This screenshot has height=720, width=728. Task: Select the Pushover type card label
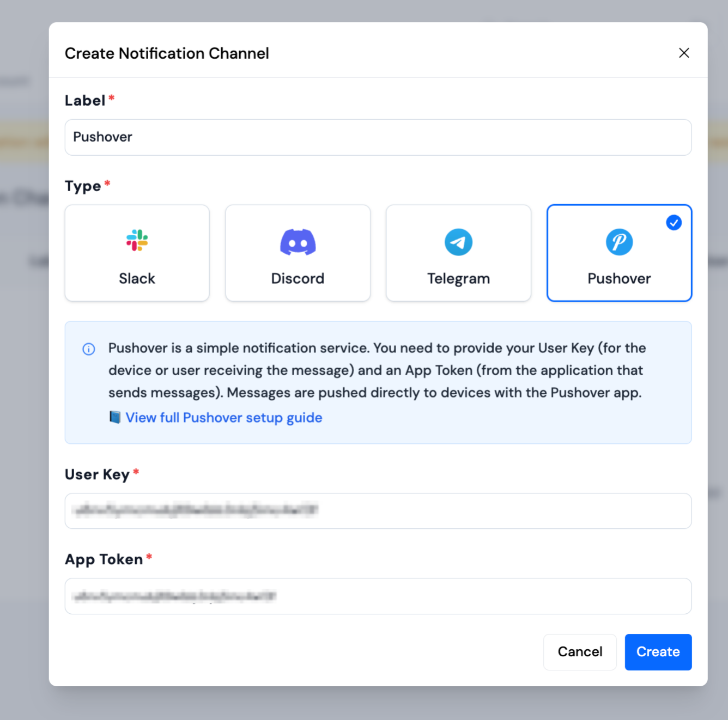point(619,278)
